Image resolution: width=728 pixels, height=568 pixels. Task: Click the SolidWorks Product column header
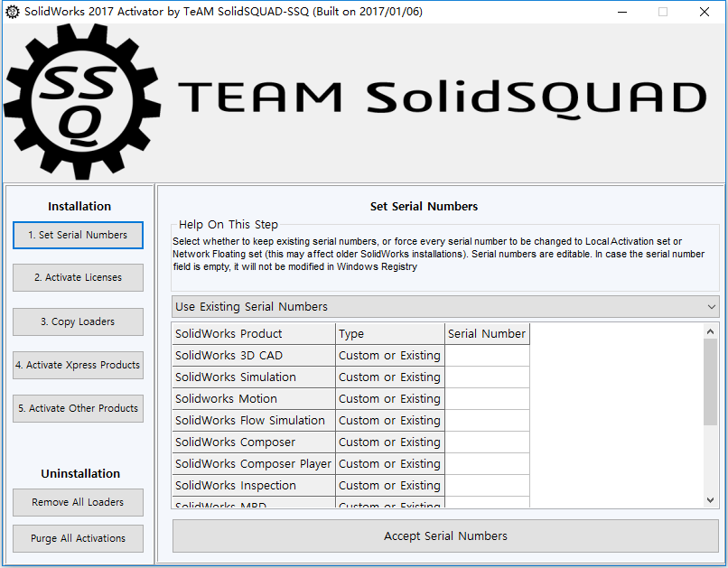254,333
